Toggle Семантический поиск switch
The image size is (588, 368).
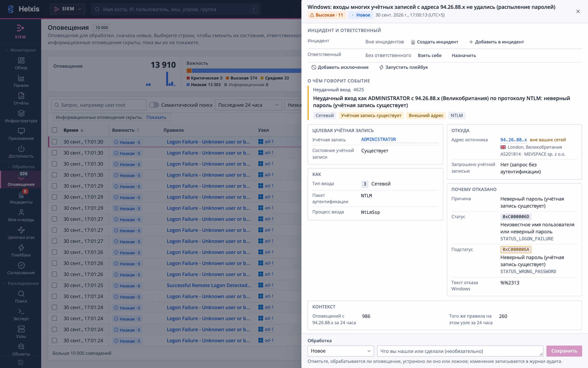click(x=154, y=105)
